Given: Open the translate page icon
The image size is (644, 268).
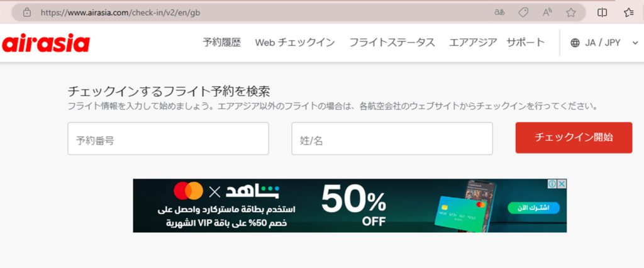Looking at the screenshot, I should [499, 13].
